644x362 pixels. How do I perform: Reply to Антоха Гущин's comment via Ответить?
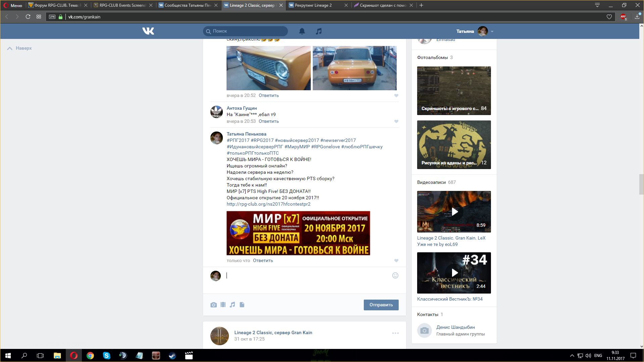(x=268, y=121)
